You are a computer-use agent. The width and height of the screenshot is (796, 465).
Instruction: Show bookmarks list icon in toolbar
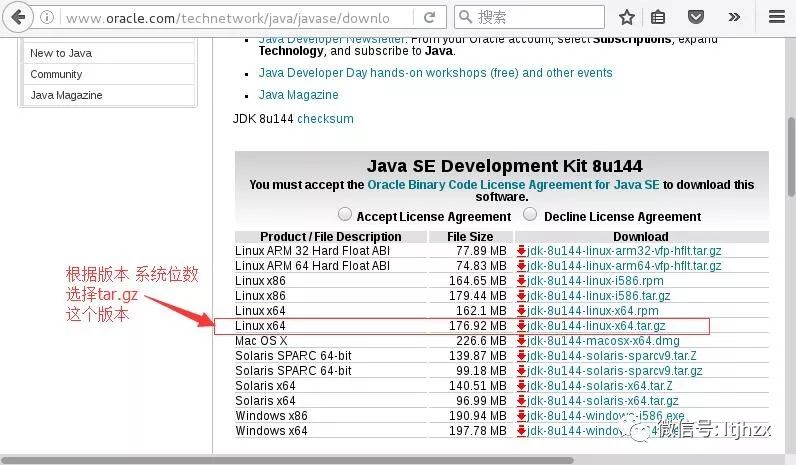coord(658,18)
